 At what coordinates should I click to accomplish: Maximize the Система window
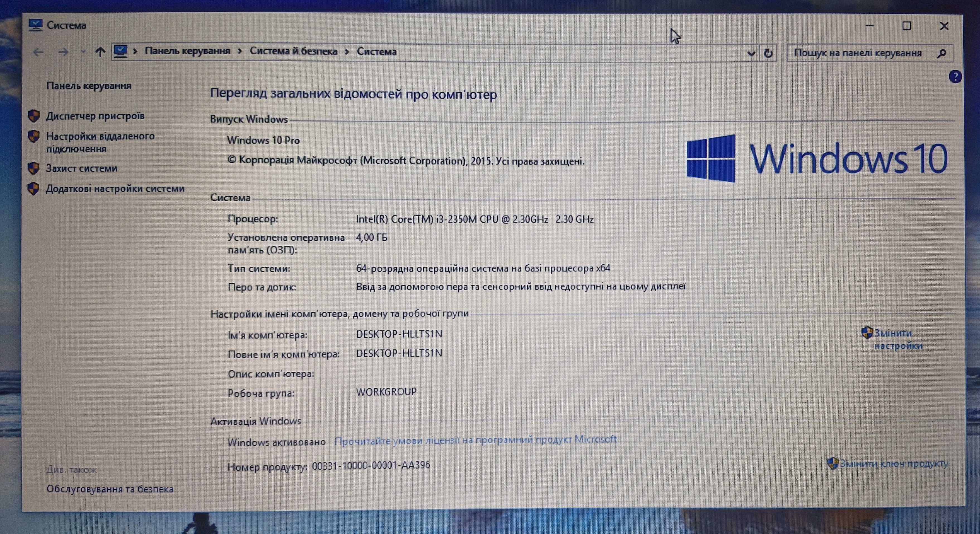click(907, 26)
